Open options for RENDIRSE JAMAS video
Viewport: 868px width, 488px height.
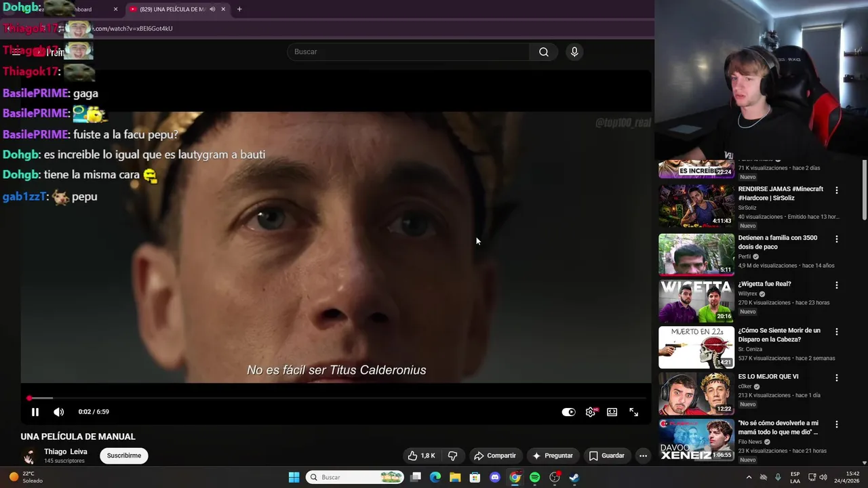point(836,190)
